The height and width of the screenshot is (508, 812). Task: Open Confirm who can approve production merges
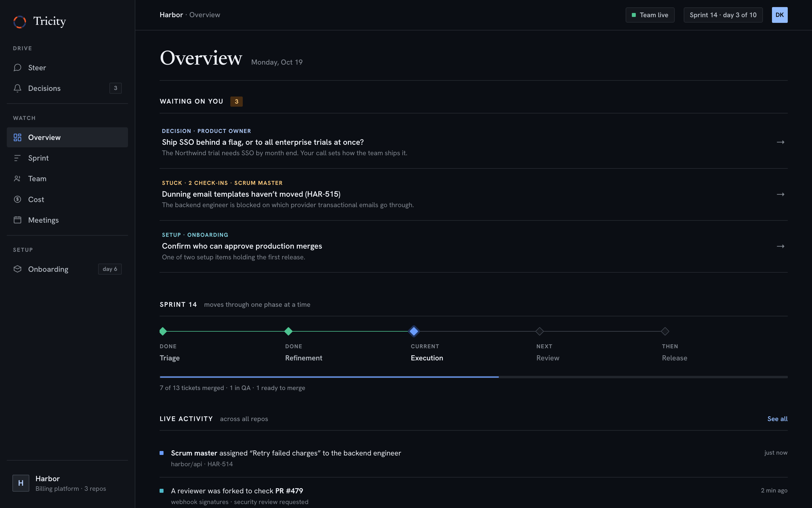point(473,246)
